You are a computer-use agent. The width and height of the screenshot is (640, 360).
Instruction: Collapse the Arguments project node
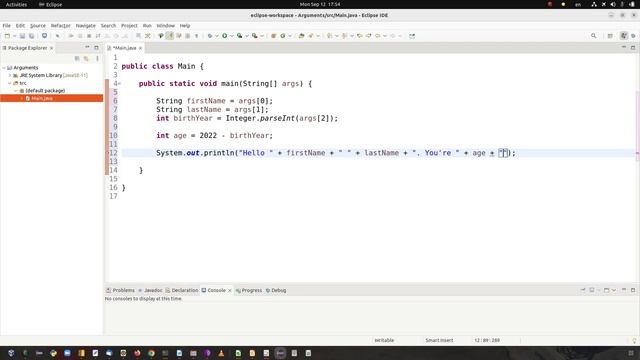(x=4, y=68)
